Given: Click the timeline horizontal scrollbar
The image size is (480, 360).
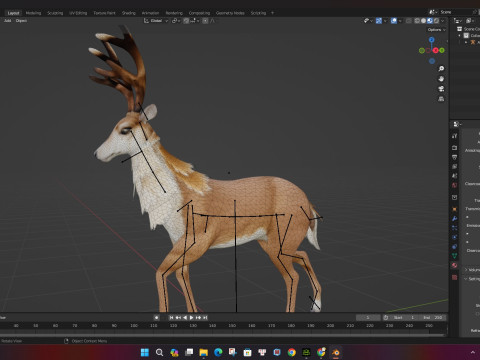Looking at the screenshot, I should coord(223,335).
